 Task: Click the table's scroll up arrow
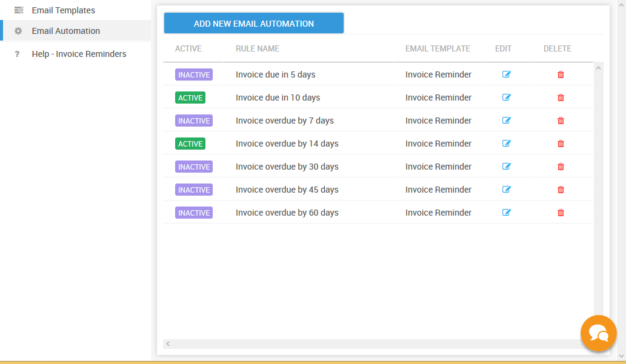(599, 68)
